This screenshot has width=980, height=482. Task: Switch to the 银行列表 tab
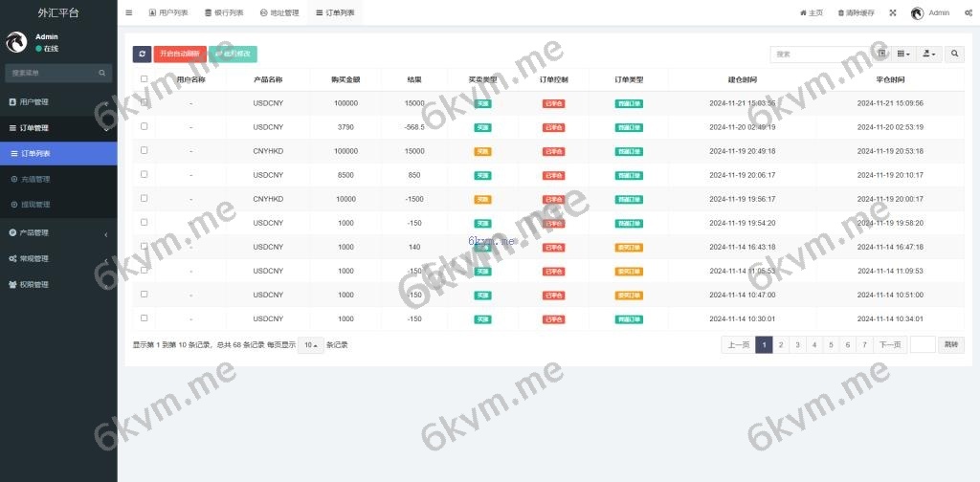click(x=224, y=12)
